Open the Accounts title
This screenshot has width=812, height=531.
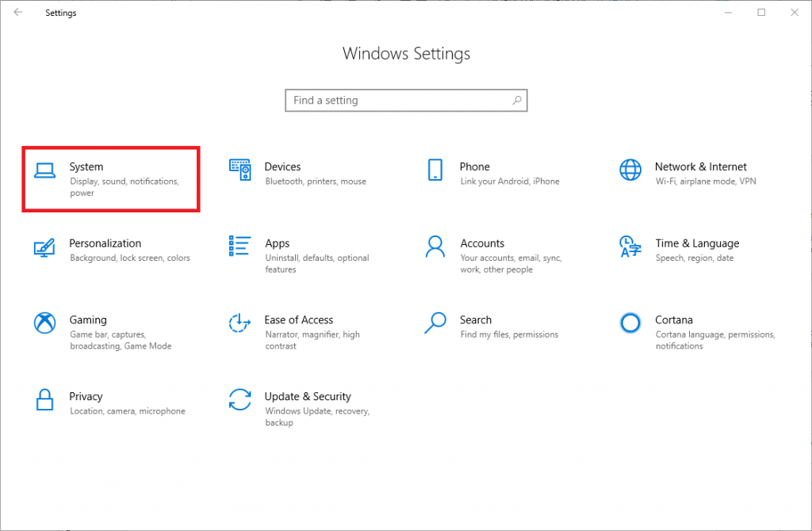click(482, 243)
